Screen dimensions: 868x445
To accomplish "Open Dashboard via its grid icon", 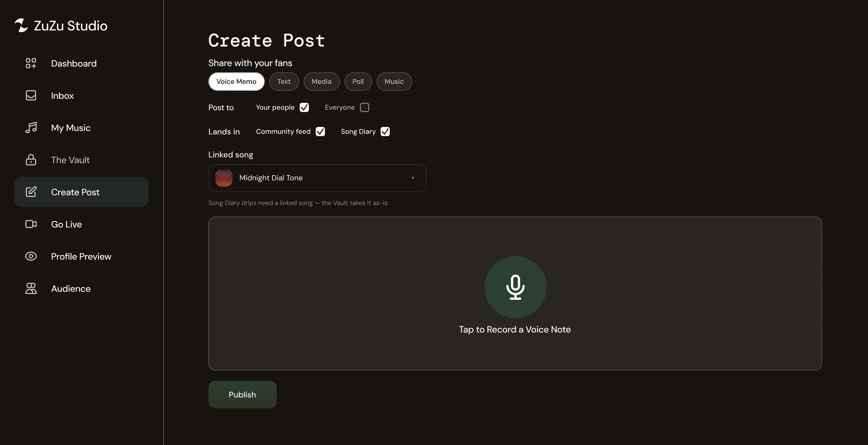I will click(x=31, y=63).
